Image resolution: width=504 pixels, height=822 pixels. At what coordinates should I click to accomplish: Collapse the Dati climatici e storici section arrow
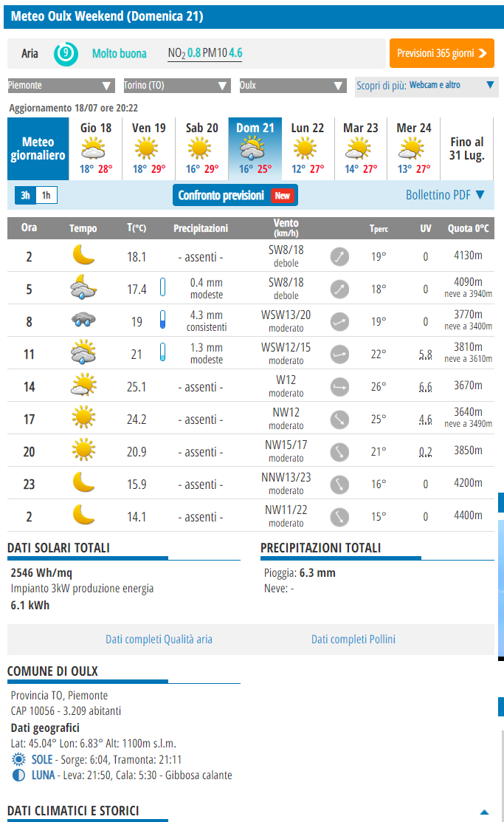tap(485, 812)
